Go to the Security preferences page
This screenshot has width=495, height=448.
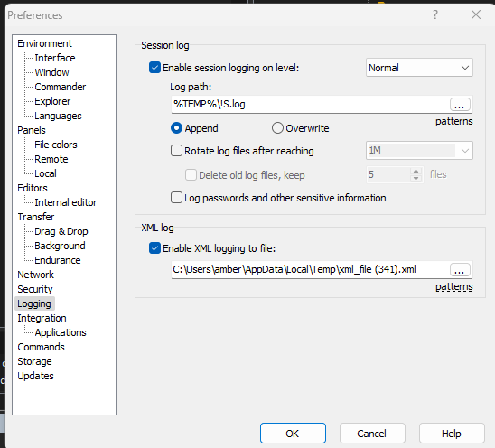(35, 289)
